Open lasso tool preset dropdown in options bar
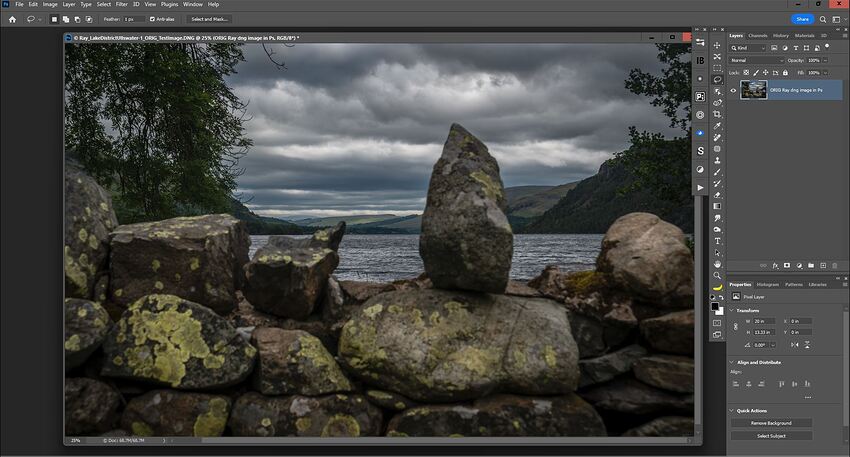Viewport: 850px width, 457px height. pos(40,19)
